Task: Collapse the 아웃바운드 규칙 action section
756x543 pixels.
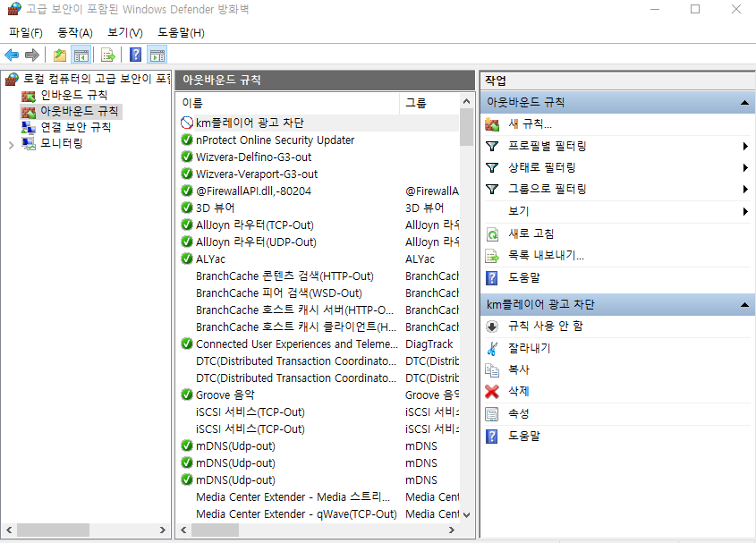Action: 745,101
